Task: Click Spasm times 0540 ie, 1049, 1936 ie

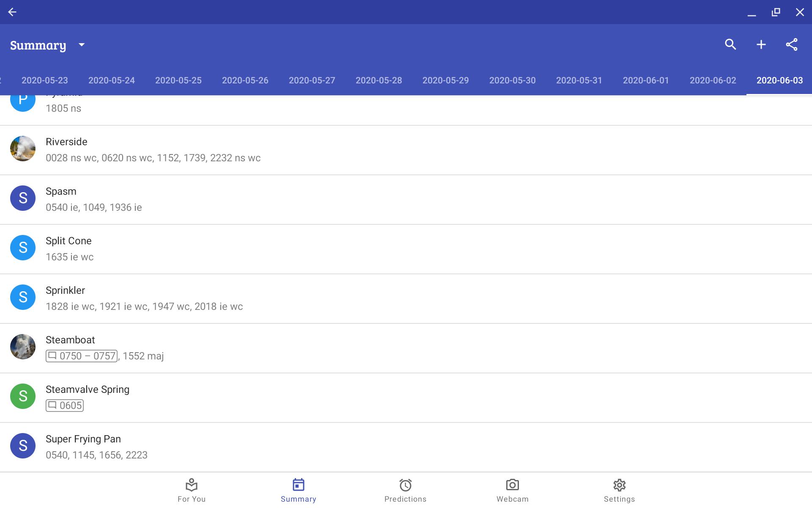Action: pyautogui.click(x=94, y=207)
